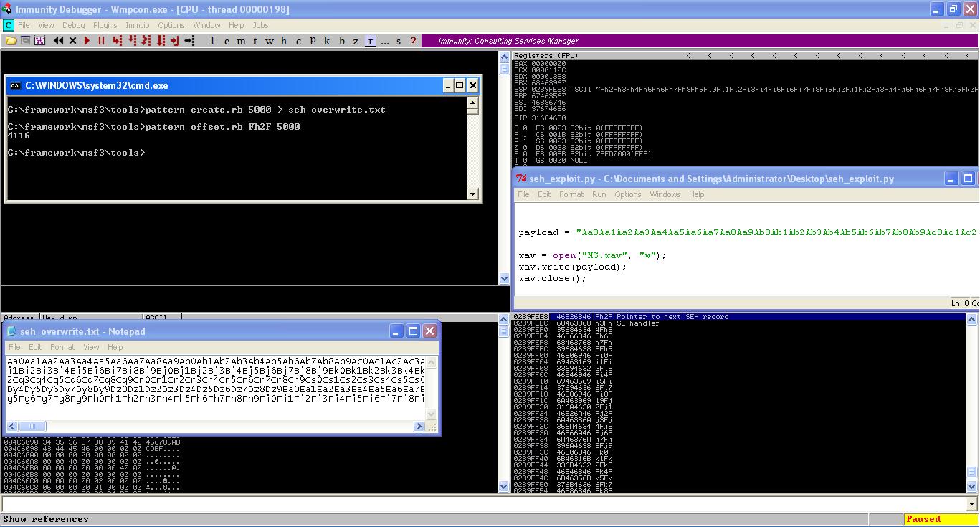The width and height of the screenshot is (980, 527).
Task: Open Immunity Debugger Options menu
Action: pos(171,25)
